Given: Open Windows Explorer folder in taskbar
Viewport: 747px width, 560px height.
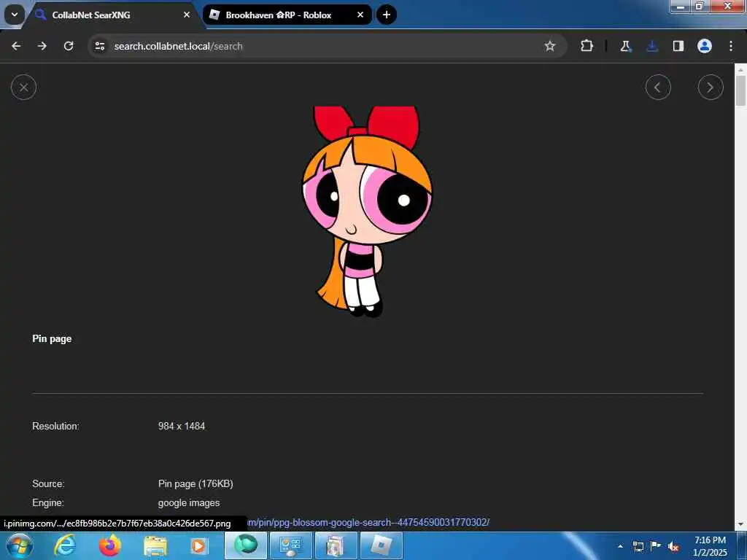Looking at the screenshot, I should click(x=155, y=545).
